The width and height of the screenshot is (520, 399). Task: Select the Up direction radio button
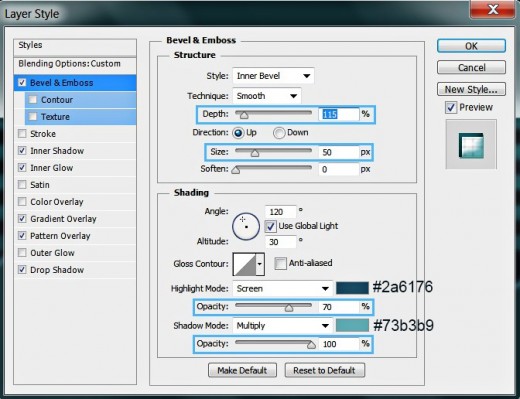238,133
